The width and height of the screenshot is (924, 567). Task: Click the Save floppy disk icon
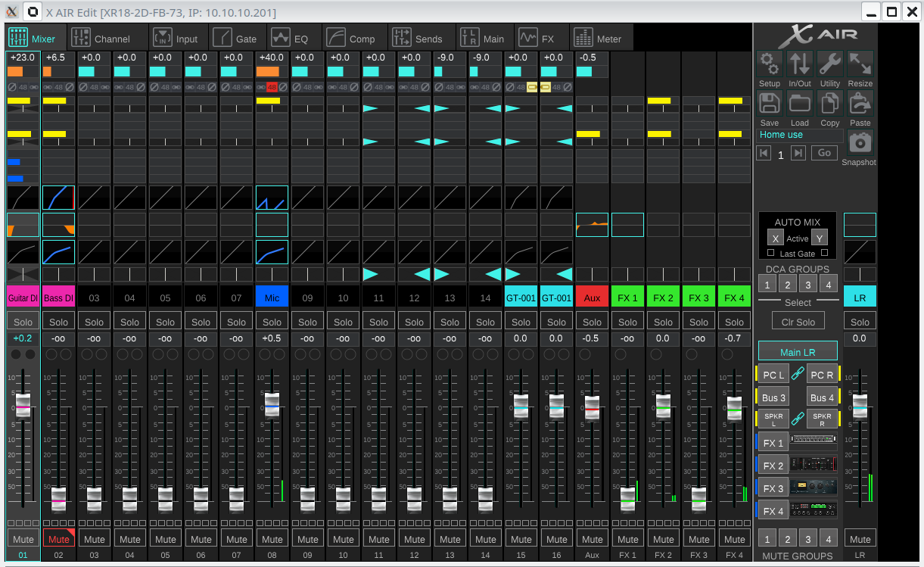click(770, 103)
